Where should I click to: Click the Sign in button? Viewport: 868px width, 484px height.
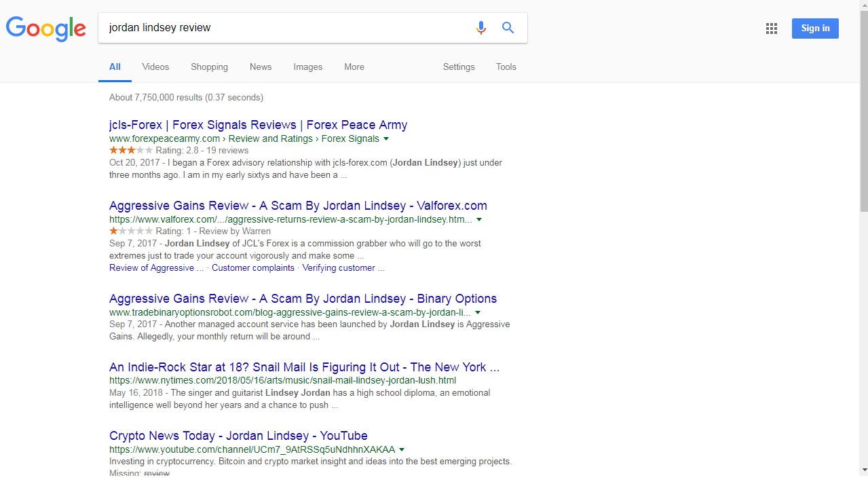point(815,29)
